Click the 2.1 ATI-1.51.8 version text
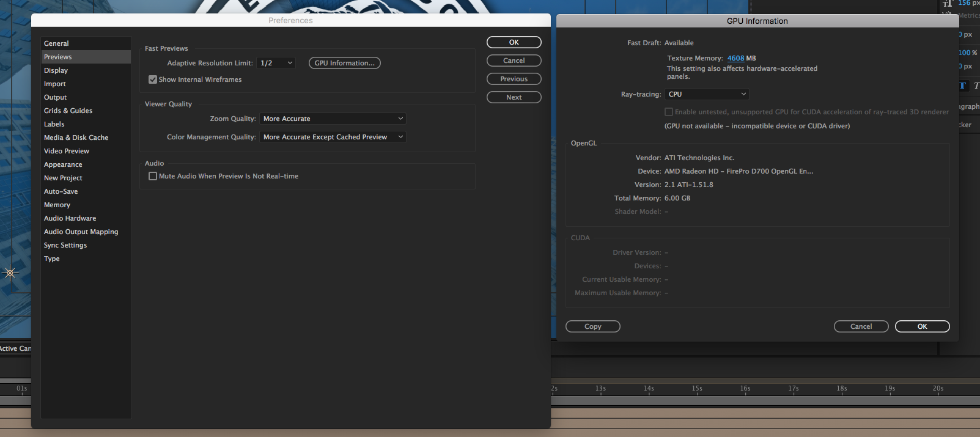Screen dimensions: 980x437 (x=689, y=185)
